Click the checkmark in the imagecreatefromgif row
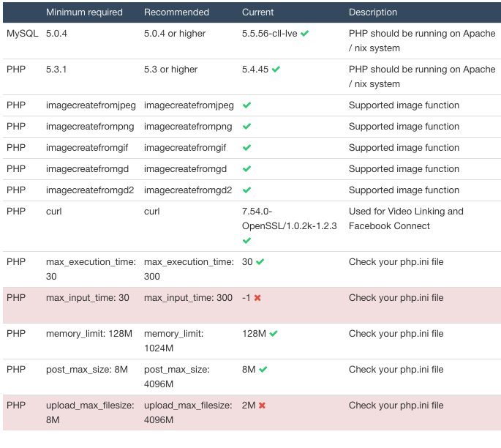Viewport: 501px width, 448px height. tap(246, 147)
